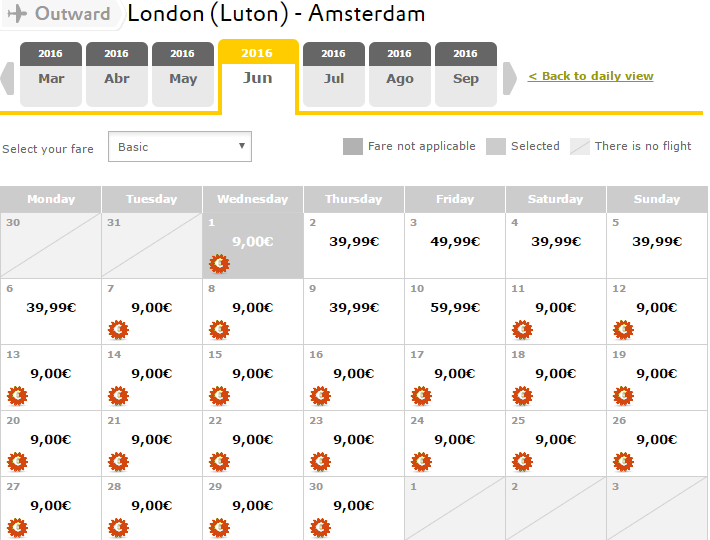The height and width of the screenshot is (540, 710).
Task: Click the promo badge on June 7
Action: tap(118, 330)
